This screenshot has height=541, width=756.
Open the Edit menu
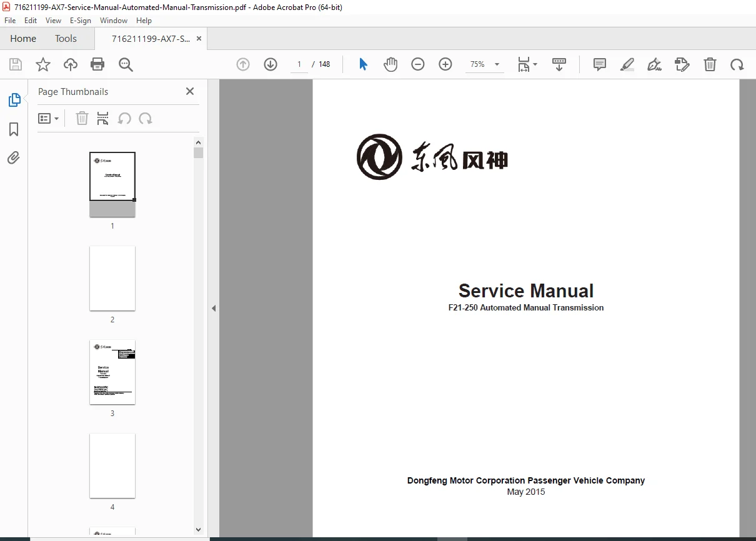[x=31, y=21]
